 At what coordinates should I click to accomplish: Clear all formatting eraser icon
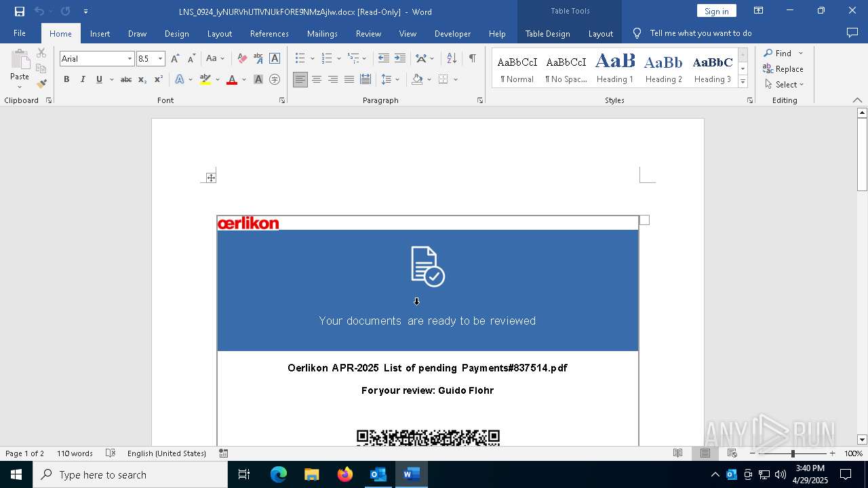(242, 58)
